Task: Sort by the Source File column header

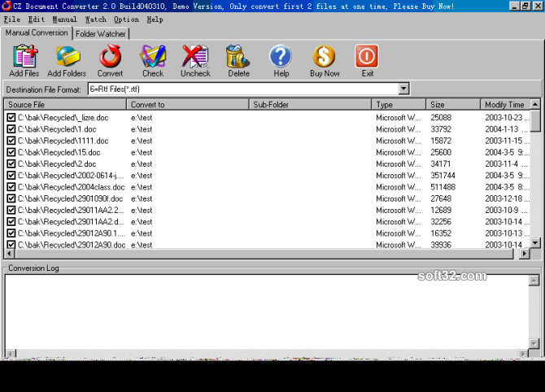Action: coord(65,105)
